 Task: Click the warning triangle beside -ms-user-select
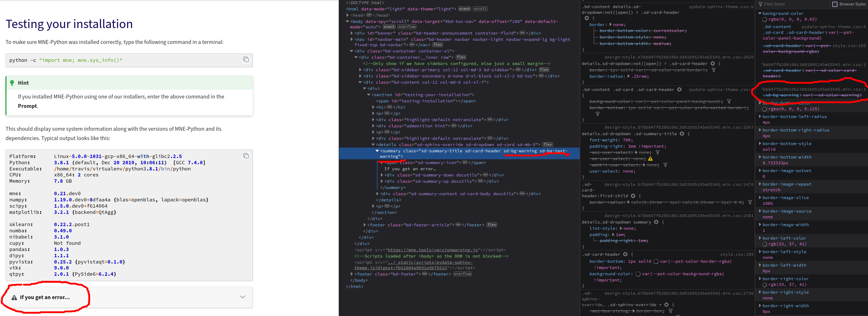[650, 159]
